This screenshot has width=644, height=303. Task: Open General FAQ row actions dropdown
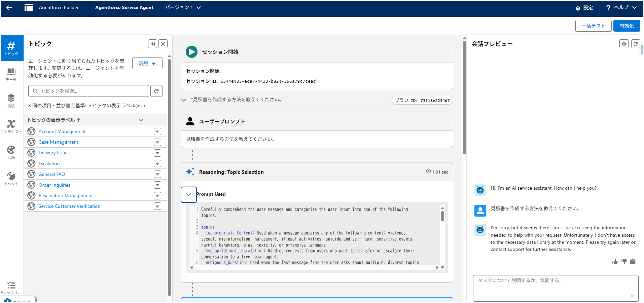pos(157,174)
